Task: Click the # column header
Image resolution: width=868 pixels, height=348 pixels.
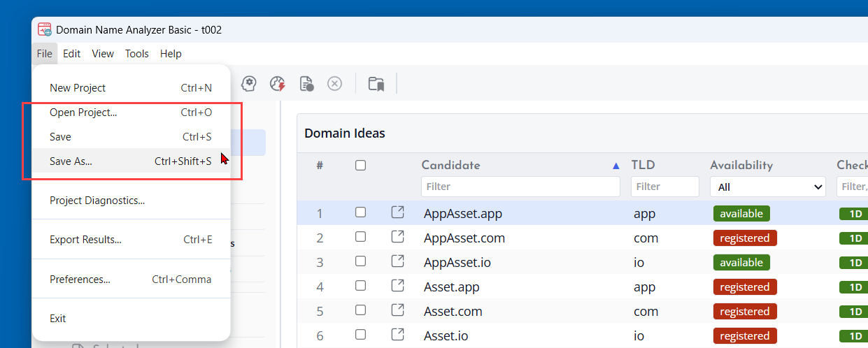Action: point(319,166)
